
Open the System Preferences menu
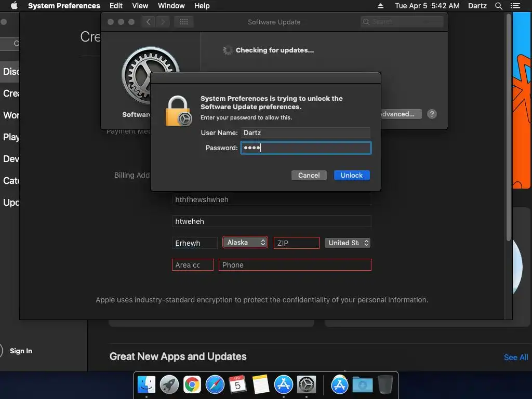tap(64, 6)
